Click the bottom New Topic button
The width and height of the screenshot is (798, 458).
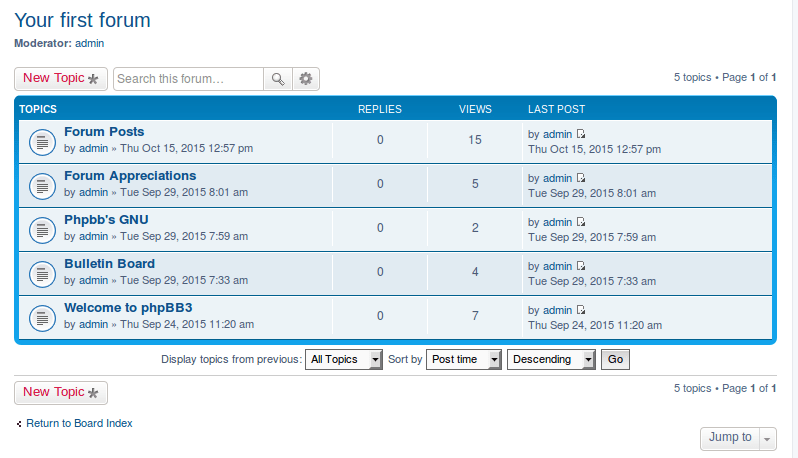click(x=61, y=393)
